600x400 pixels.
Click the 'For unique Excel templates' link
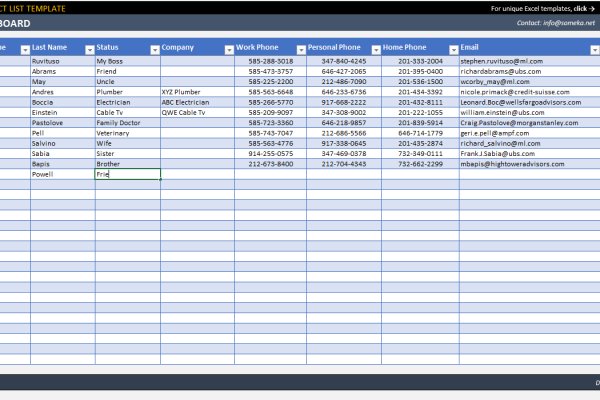545,7
